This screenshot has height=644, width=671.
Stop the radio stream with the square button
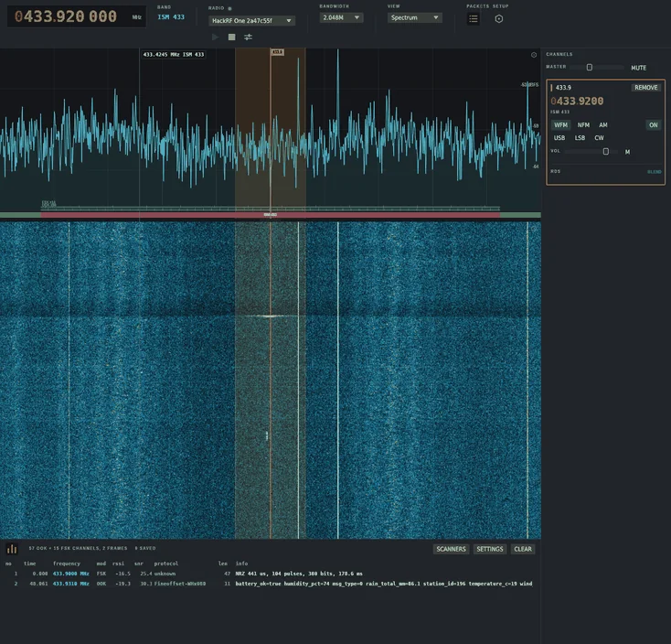(231, 38)
